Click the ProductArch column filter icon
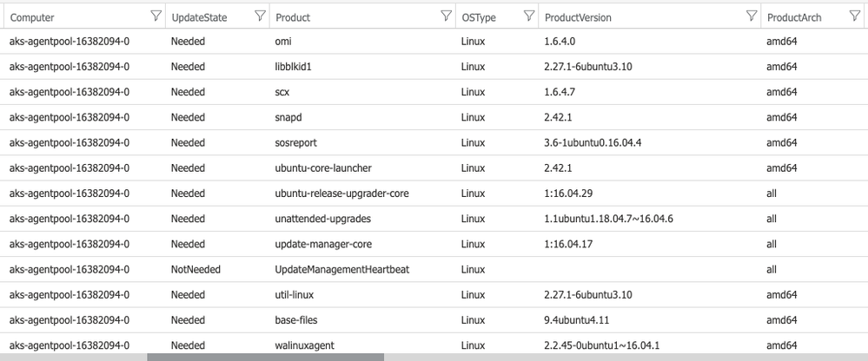The width and height of the screenshot is (868, 361). tap(854, 16)
